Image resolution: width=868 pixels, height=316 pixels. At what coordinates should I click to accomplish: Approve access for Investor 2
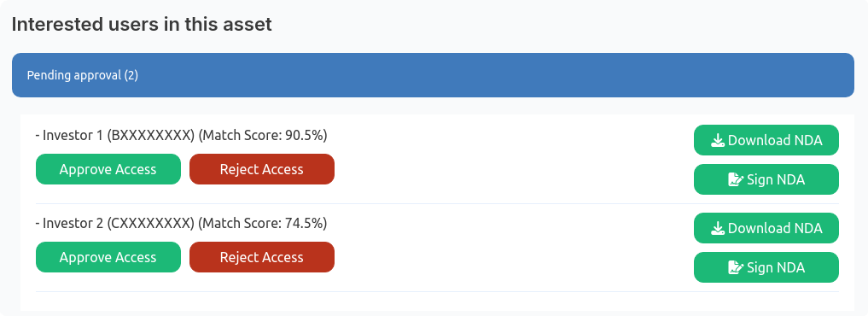tap(108, 257)
